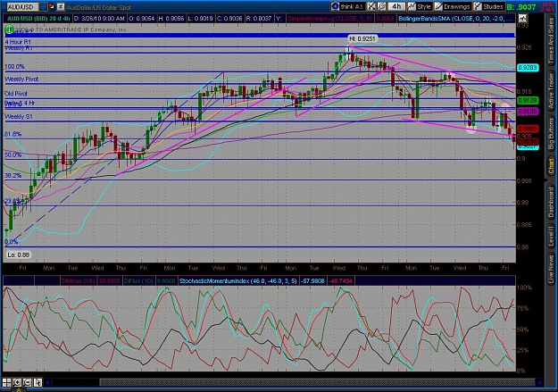The width and height of the screenshot is (558, 392).
Task: Select the pointer cursor tool icon
Action: point(37,382)
